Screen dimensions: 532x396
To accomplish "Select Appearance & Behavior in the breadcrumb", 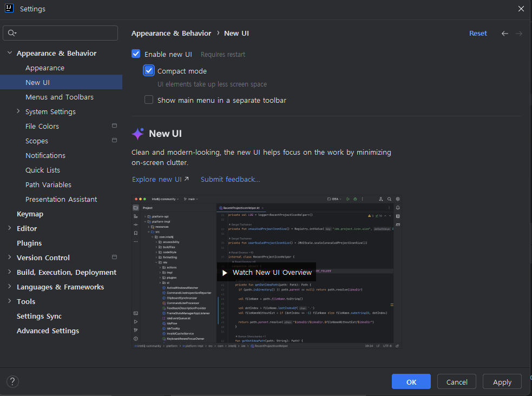I will 171,33.
